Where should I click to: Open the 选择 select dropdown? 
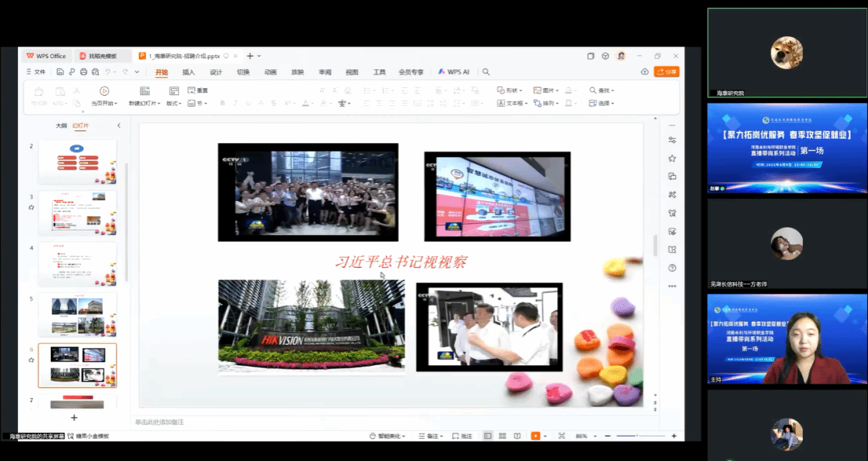[602, 103]
